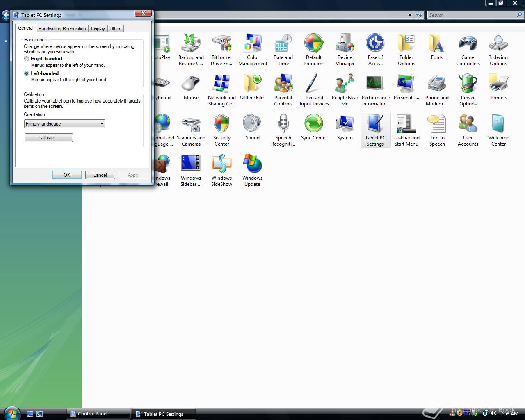This screenshot has width=525, height=420.
Task: Open Text to Speech icon
Action: pos(437,130)
